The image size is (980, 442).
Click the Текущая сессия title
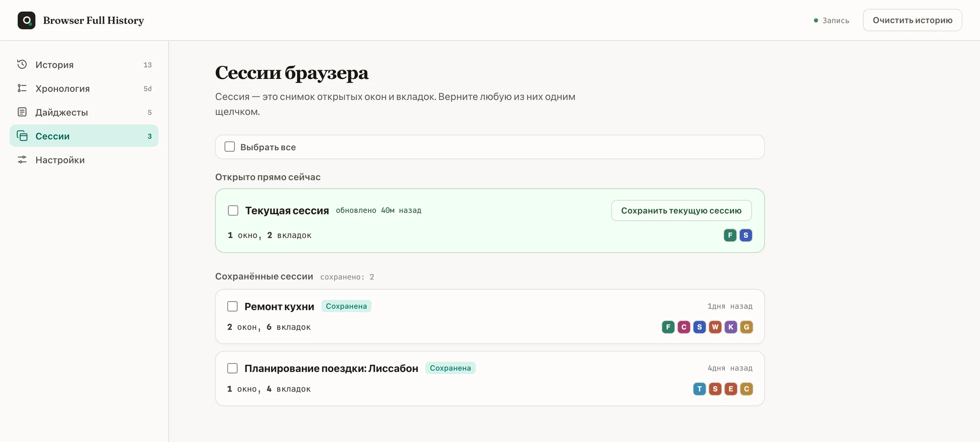tap(287, 210)
